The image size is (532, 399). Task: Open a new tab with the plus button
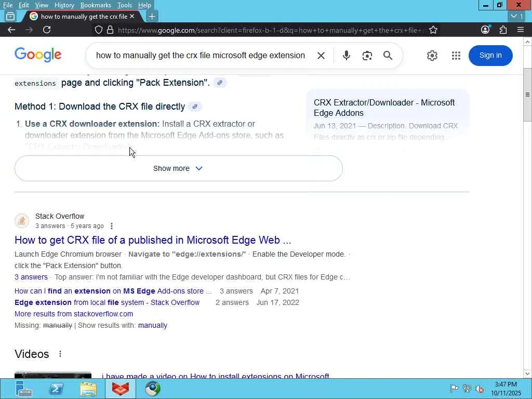coord(152,16)
